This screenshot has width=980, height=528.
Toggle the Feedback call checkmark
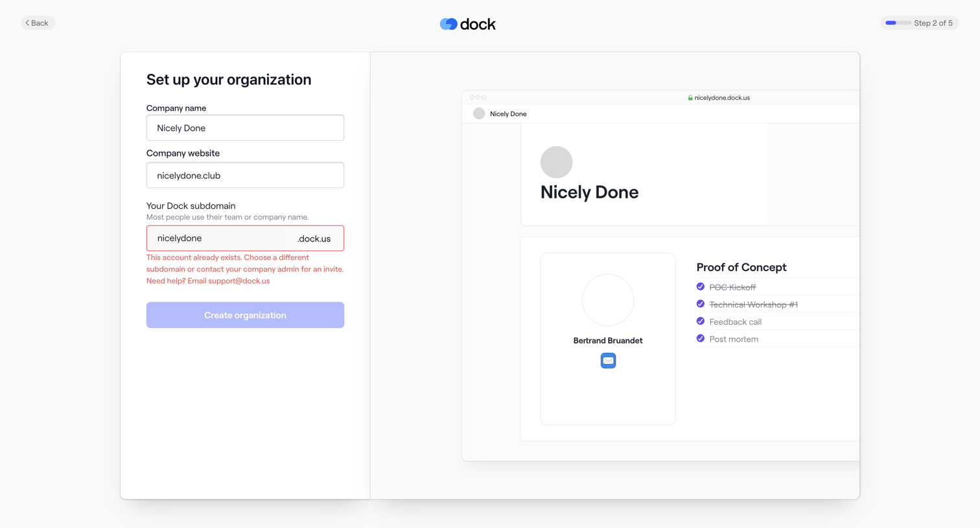point(701,321)
